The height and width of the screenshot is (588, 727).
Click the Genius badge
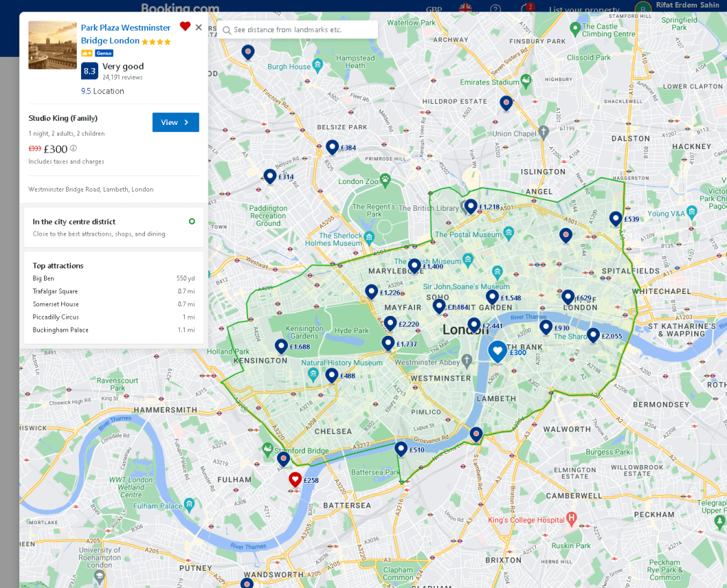[104, 53]
